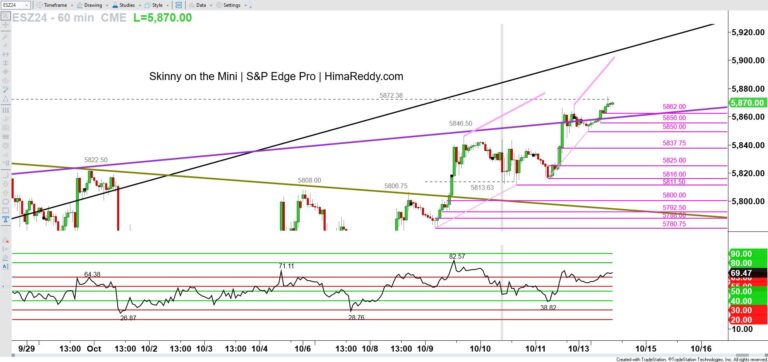
Task: Click the 5813.63 dashed level label
Action: coord(482,188)
